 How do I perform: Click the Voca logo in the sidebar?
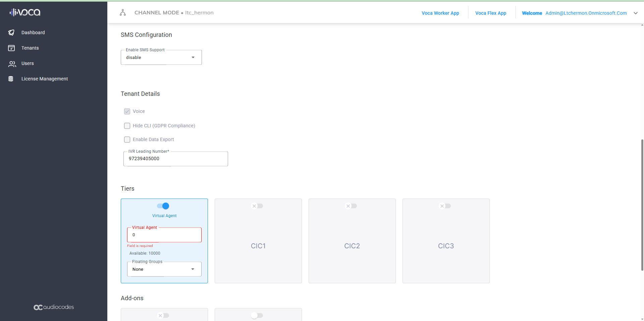(25, 12)
